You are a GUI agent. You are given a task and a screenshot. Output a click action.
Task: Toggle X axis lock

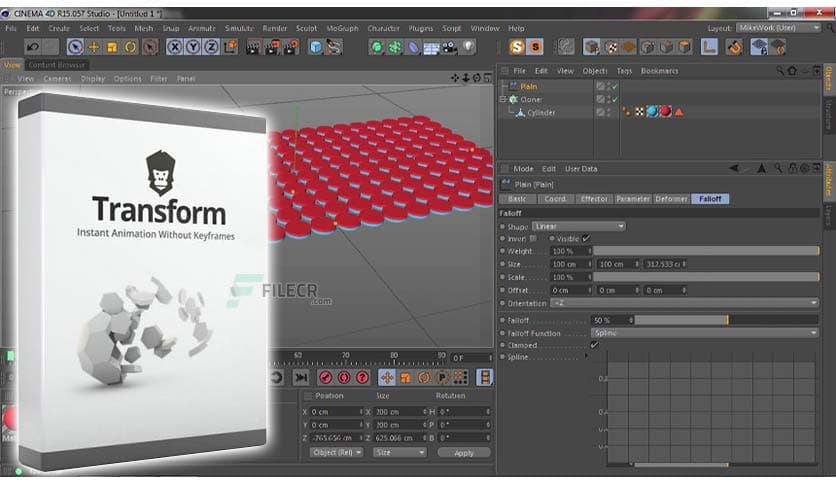(x=174, y=47)
